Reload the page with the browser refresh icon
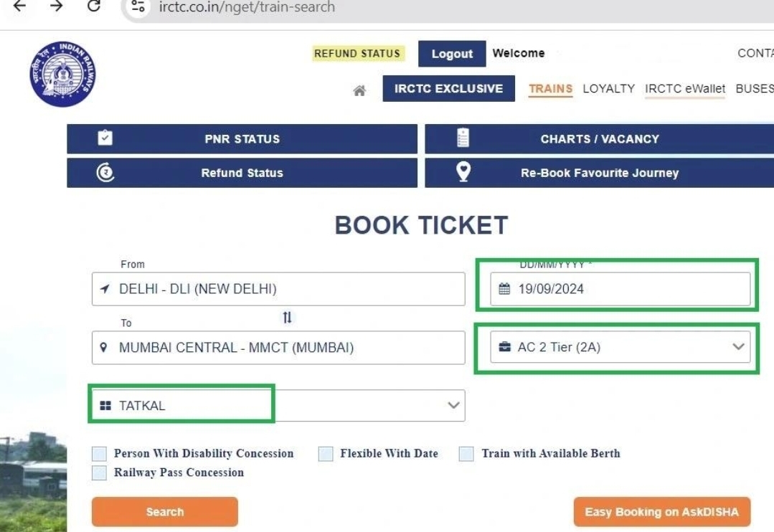Screen dimensions: 774x532 pos(94,6)
